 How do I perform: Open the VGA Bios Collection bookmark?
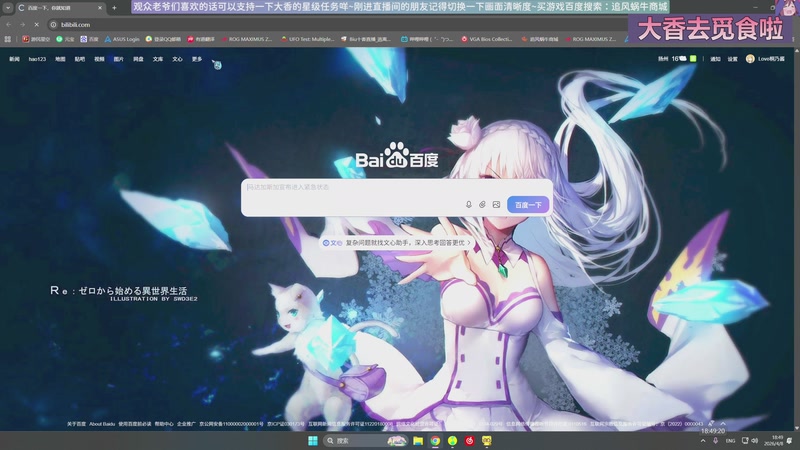click(487, 39)
